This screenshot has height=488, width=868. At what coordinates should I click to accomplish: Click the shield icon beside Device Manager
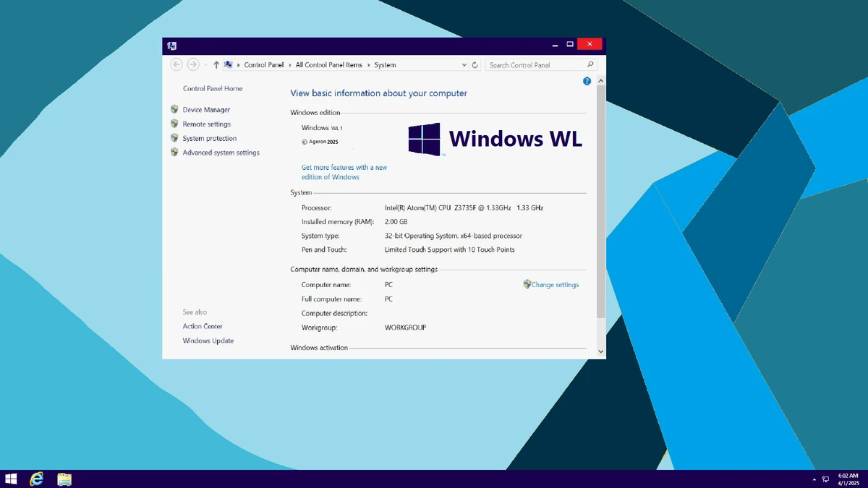pyautogui.click(x=174, y=108)
